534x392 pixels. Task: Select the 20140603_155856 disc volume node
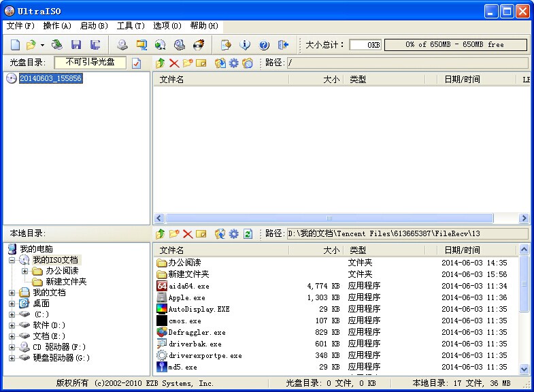click(50, 78)
